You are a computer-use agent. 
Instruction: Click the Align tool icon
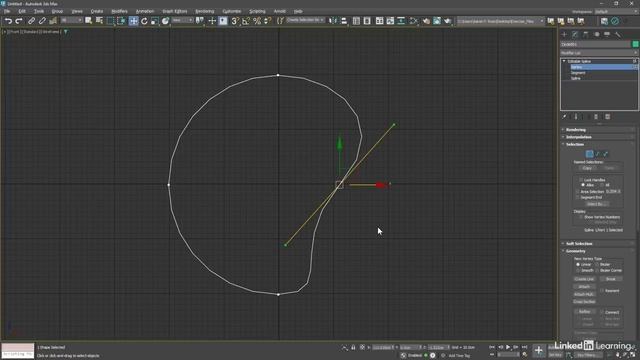tap(344, 21)
